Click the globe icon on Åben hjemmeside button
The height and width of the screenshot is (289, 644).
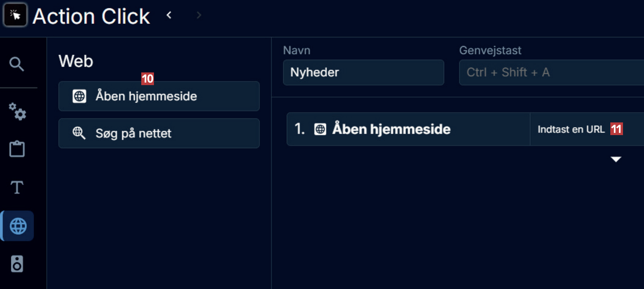pyautogui.click(x=79, y=96)
